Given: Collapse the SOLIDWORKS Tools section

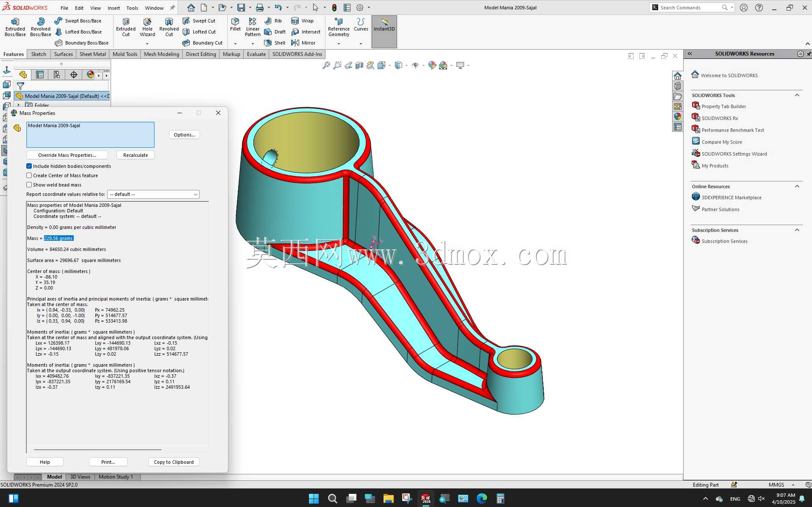Looking at the screenshot, I should tap(797, 95).
